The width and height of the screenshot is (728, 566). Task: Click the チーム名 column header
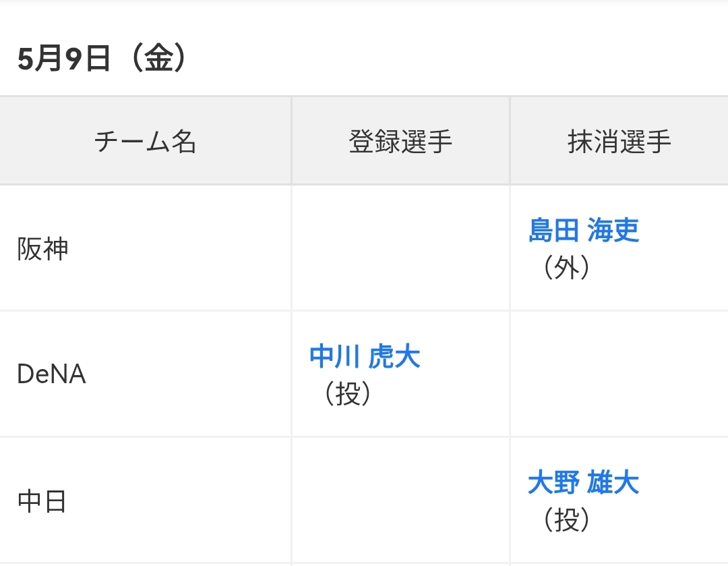pos(145,142)
